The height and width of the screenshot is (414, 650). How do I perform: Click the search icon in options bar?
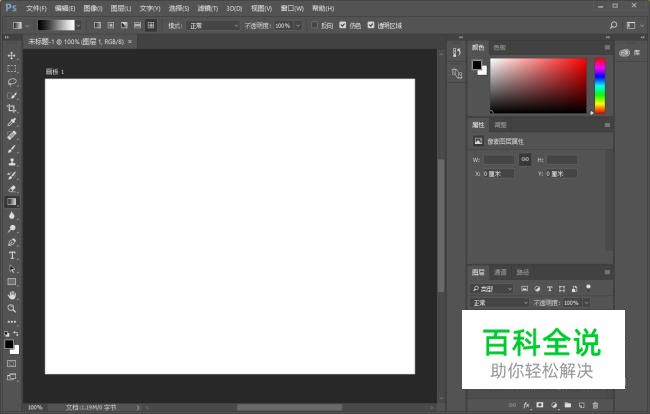pyautogui.click(x=612, y=24)
